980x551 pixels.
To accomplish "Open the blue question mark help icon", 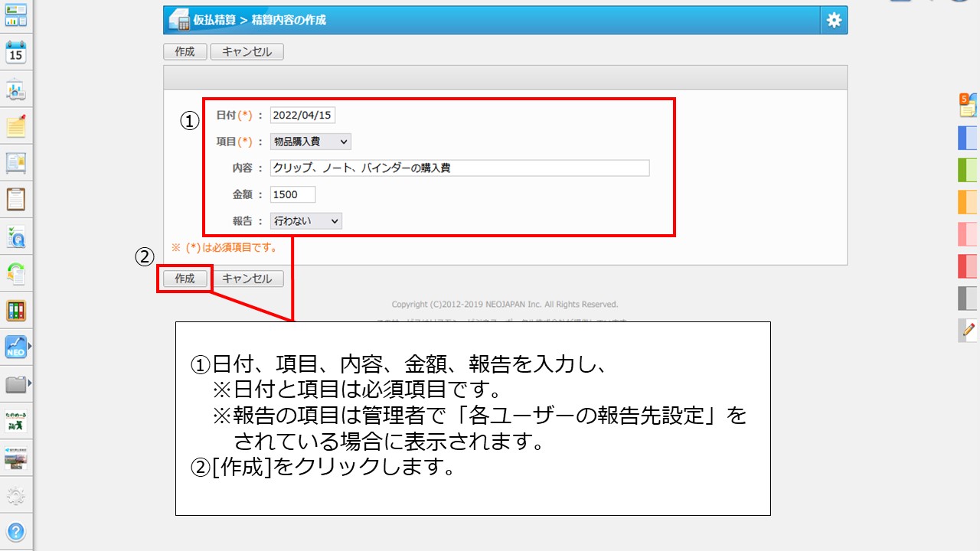I will point(16,532).
